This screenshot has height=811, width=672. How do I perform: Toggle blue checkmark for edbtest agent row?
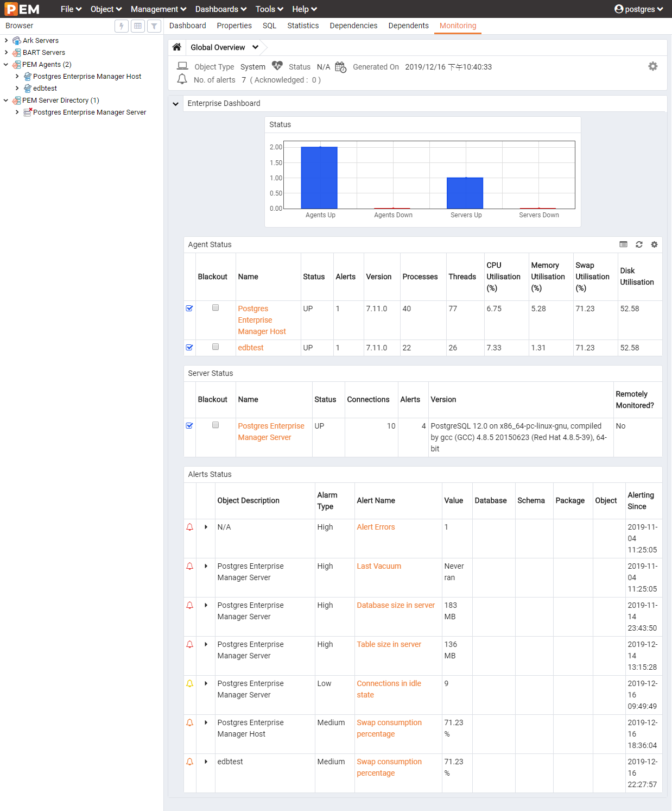[x=189, y=347]
